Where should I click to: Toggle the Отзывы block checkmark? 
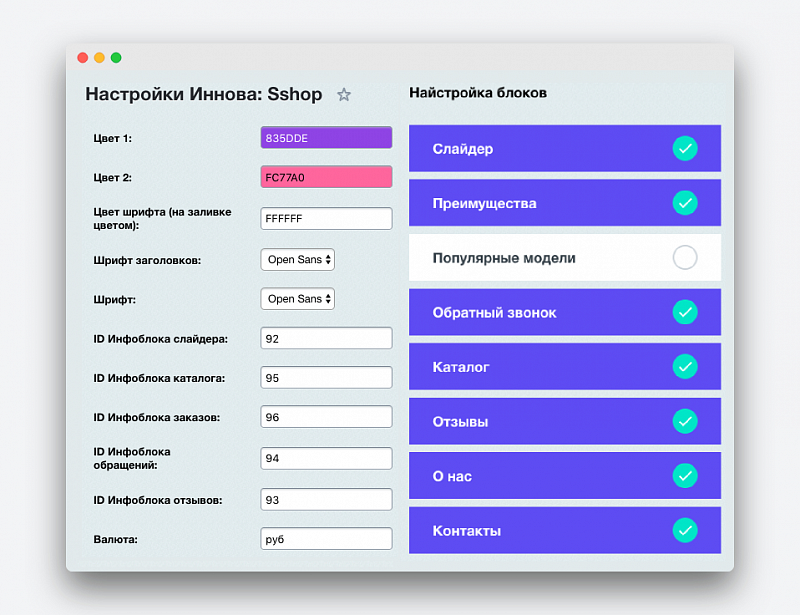686,421
